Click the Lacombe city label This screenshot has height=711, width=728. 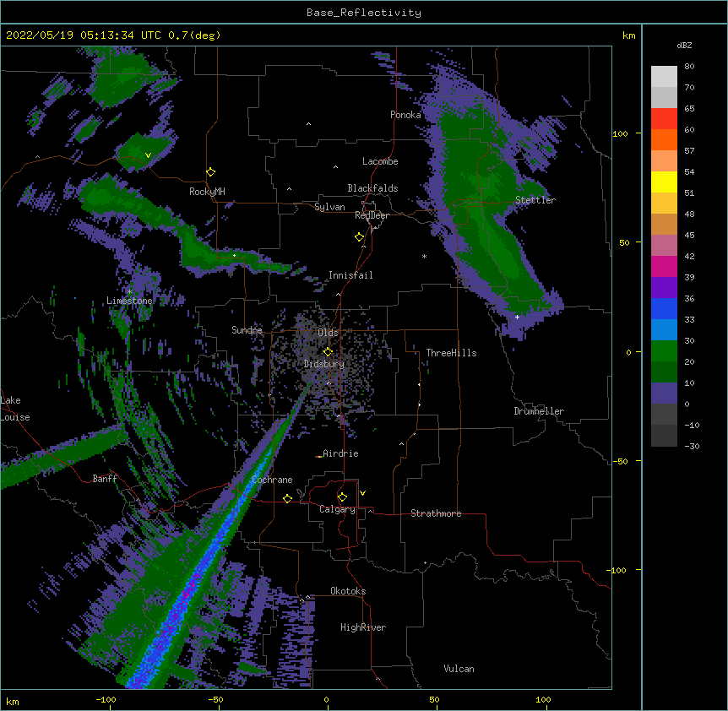[380, 161]
